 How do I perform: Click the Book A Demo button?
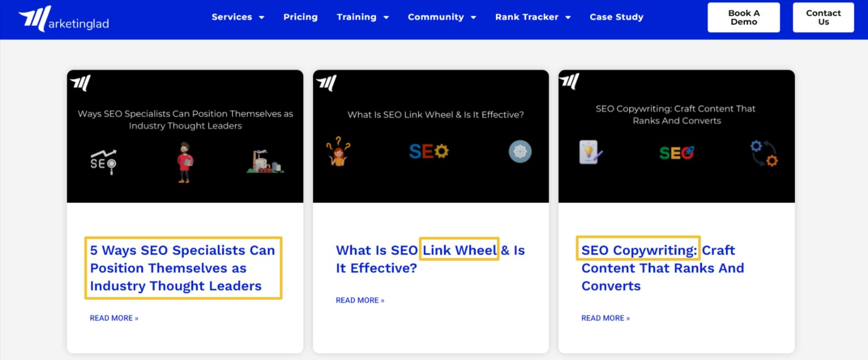744,17
